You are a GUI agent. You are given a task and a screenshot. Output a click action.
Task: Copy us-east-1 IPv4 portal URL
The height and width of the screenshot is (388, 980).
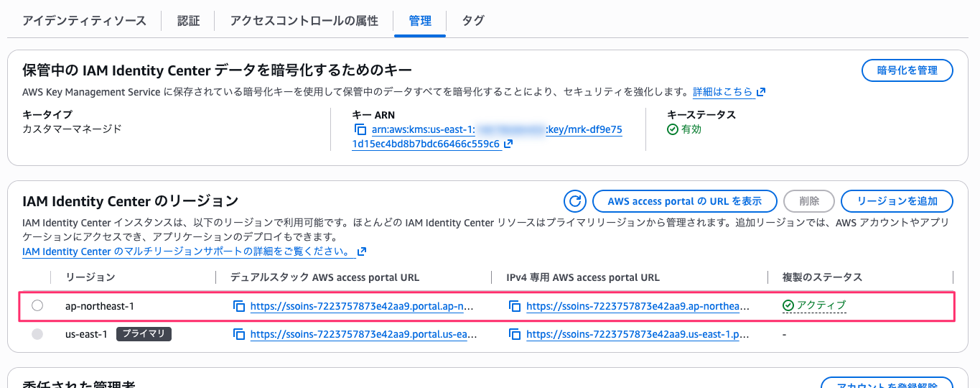[x=515, y=334]
